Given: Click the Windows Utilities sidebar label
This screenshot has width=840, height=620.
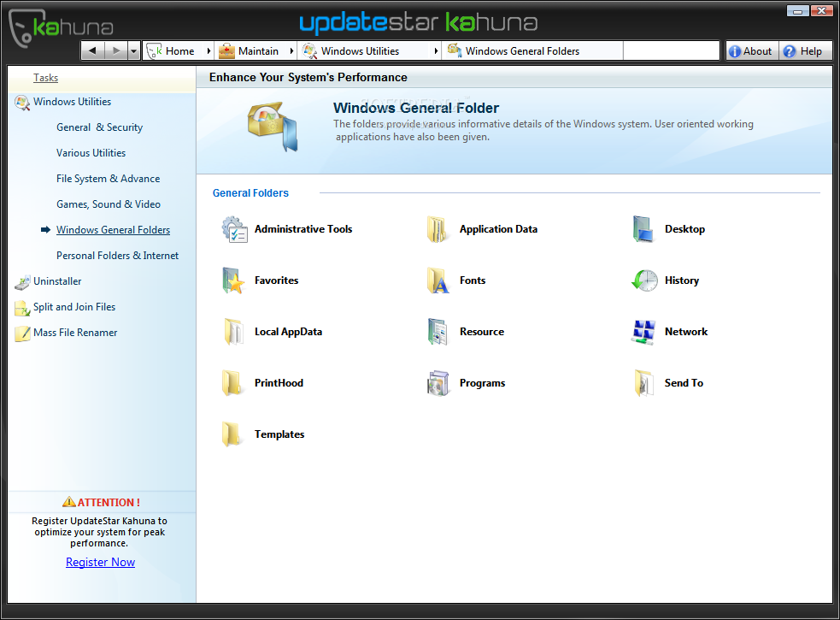Looking at the screenshot, I should (73, 102).
